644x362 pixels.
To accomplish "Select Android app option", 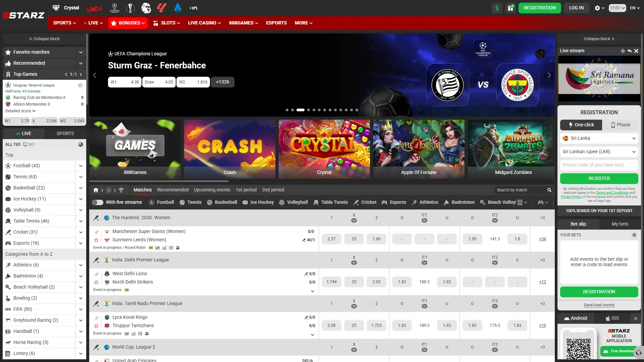I will tap(576, 318).
